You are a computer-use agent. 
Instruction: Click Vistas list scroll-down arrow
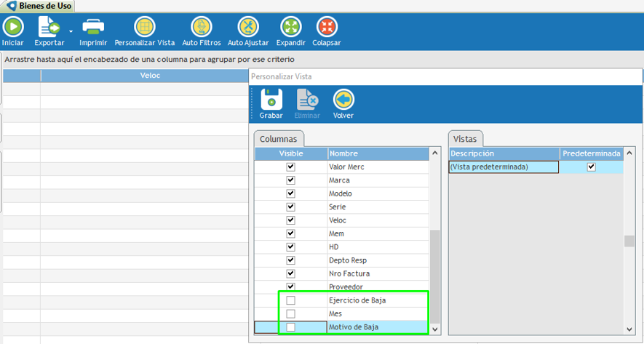pos(629,329)
